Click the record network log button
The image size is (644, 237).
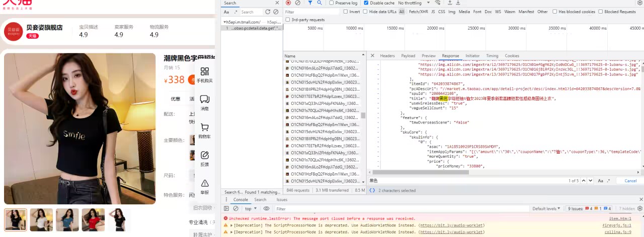288,3
